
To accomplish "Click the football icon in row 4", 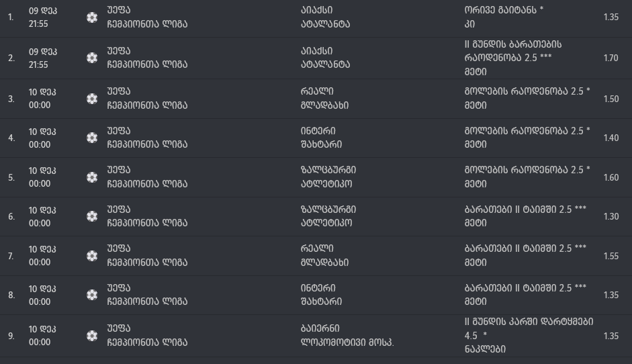I will 92,138.
